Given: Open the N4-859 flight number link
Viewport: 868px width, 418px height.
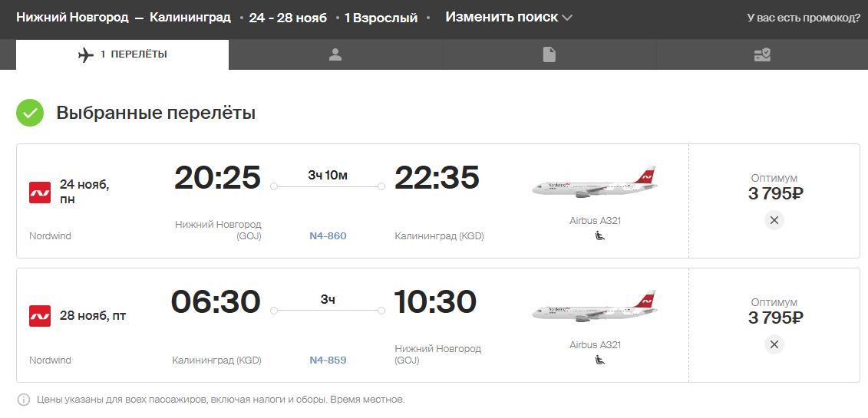Looking at the screenshot, I should coord(328,360).
